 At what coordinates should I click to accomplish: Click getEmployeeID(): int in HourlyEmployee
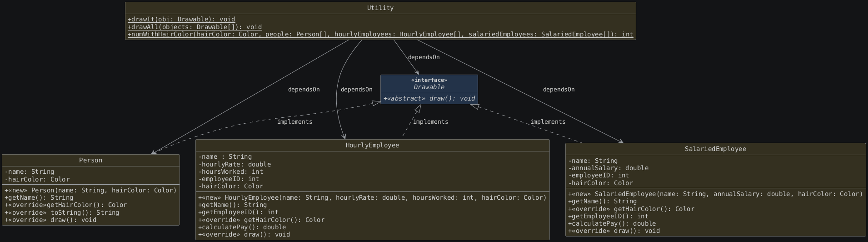coord(238,212)
